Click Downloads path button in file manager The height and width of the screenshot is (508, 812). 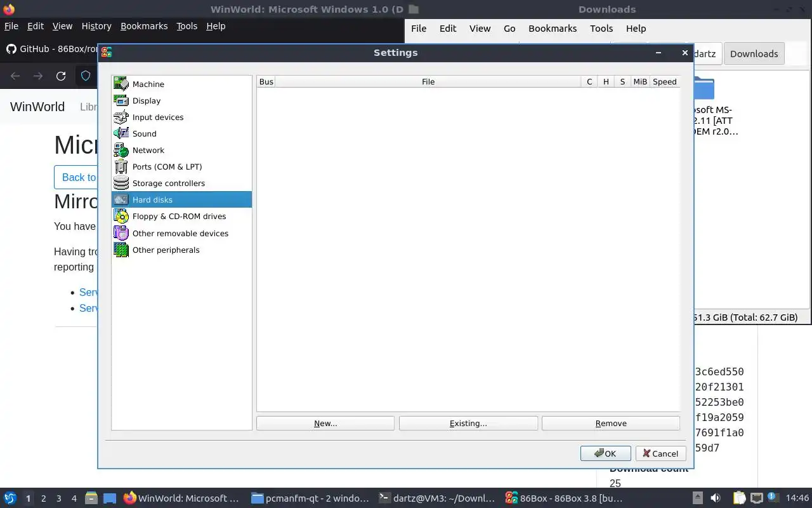pyautogui.click(x=754, y=54)
